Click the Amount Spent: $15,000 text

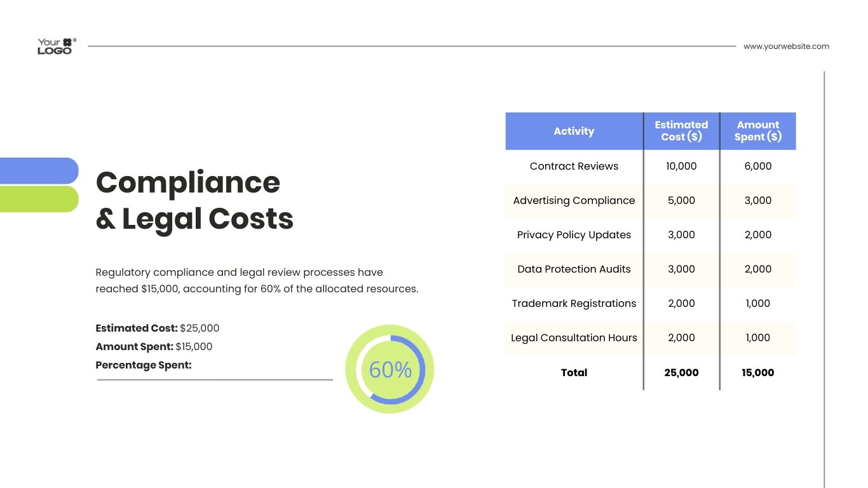[x=153, y=346]
